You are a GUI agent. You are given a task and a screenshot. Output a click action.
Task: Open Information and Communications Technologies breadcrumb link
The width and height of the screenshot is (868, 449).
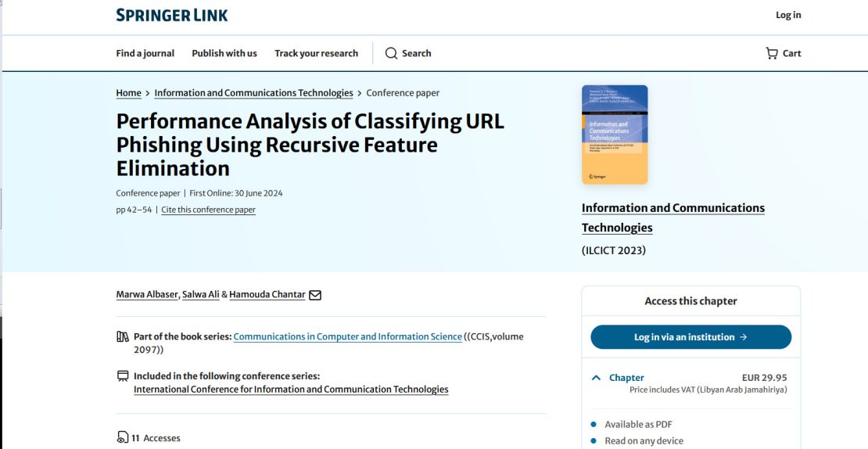(x=253, y=93)
